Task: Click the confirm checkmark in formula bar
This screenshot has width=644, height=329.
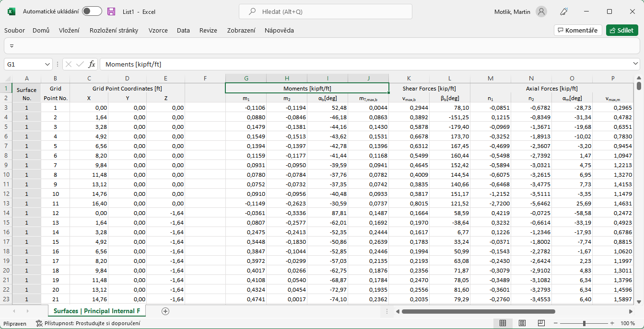Action: point(79,64)
